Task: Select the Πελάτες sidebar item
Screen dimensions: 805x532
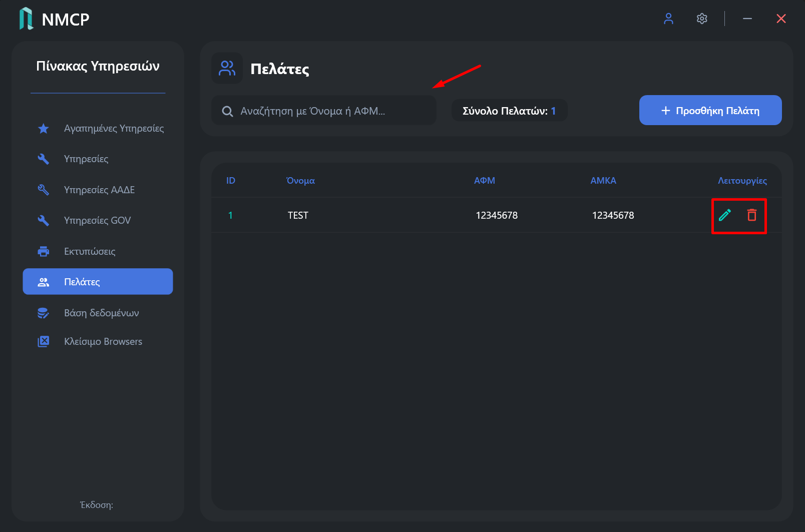Action: coord(98,281)
